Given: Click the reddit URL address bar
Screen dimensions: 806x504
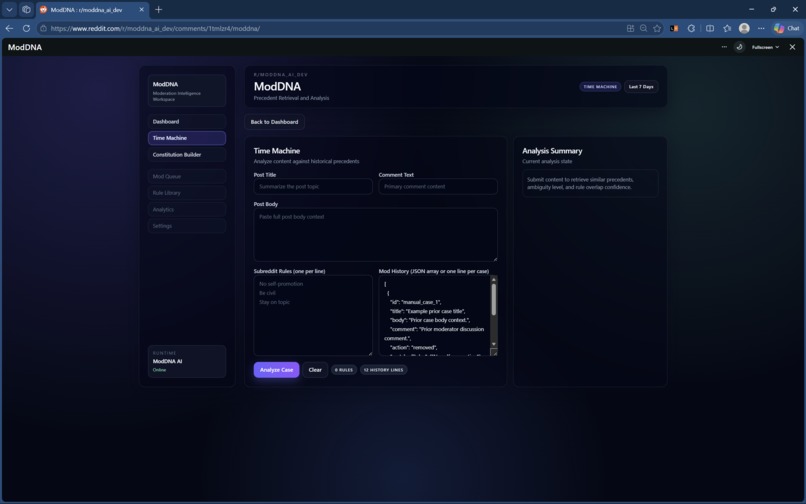Looking at the screenshot, I should [x=329, y=28].
